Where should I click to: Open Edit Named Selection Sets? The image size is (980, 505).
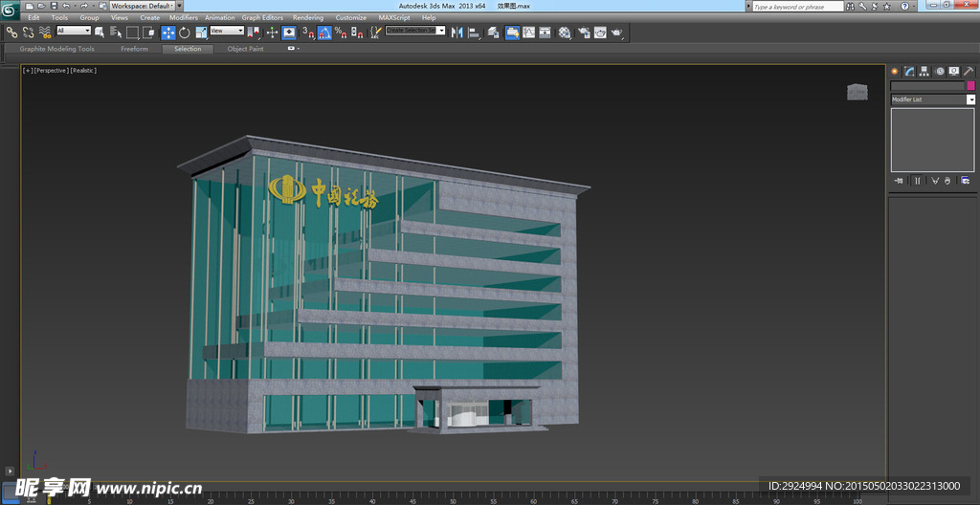[x=375, y=33]
